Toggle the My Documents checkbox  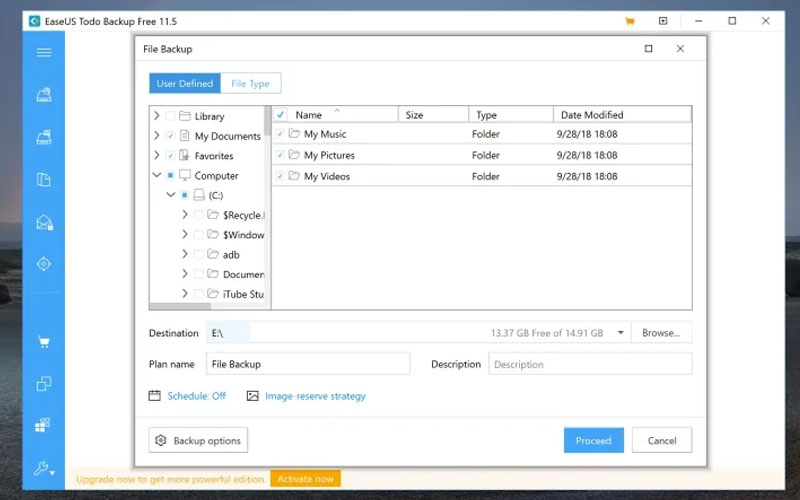click(x=170, y=136)
